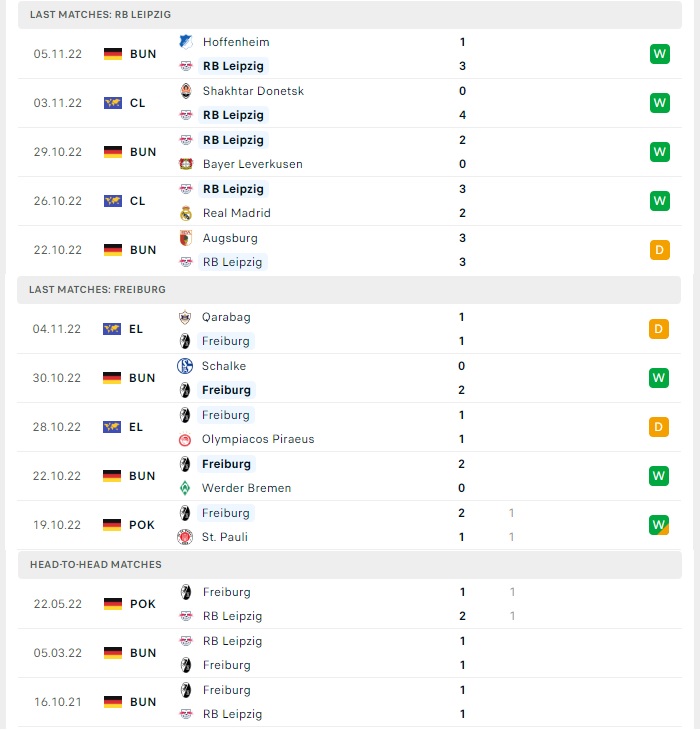The height and width of the screenshot is (730, 700).
Task: Click the Werder Bremen diamond logo
Action: [x=185, y=488]
